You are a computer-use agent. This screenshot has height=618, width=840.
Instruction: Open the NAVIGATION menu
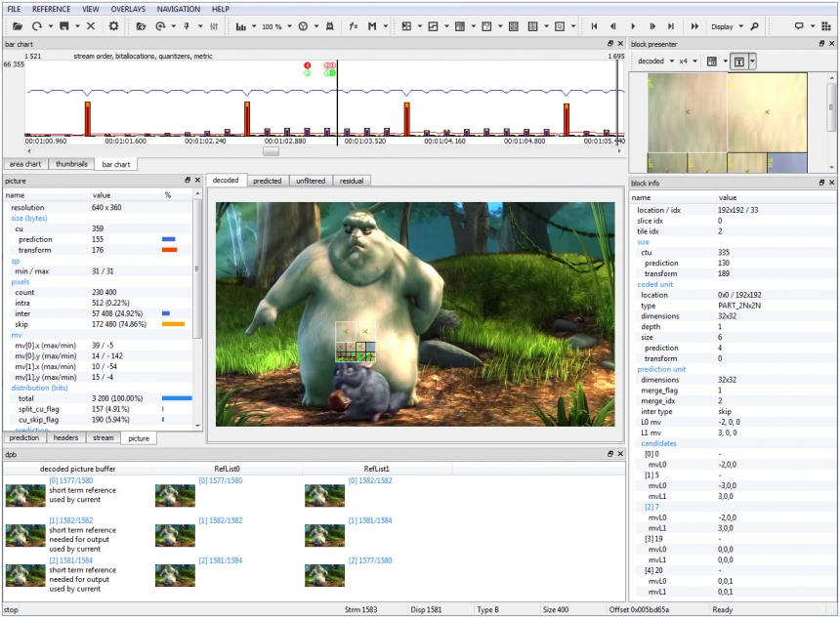pos(179,9)
